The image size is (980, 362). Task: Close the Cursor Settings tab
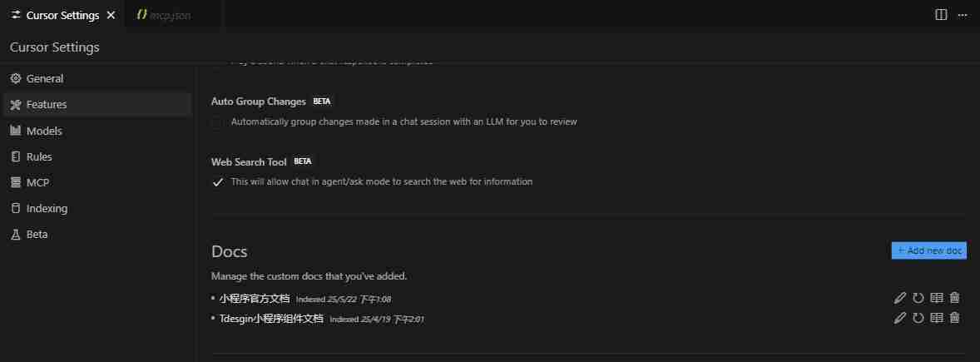pos(111,15)
